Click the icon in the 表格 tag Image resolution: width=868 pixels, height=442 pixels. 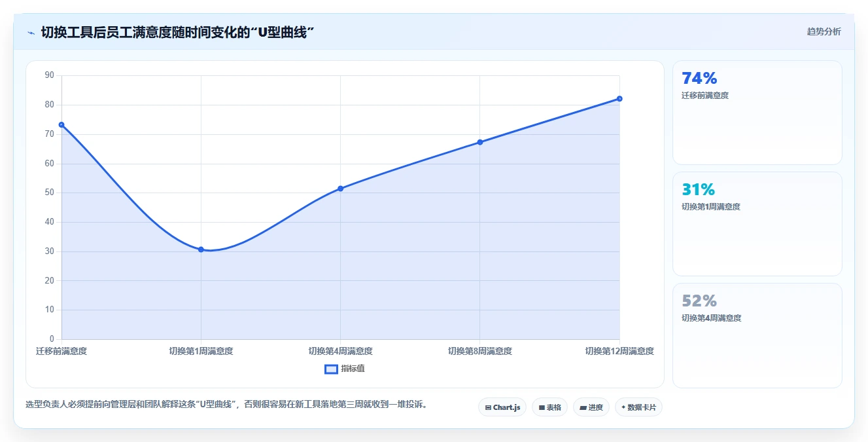click(542, 407)
